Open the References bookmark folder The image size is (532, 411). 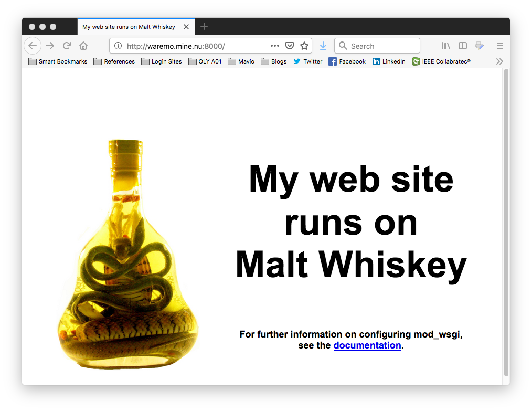[x=114, y=61]
